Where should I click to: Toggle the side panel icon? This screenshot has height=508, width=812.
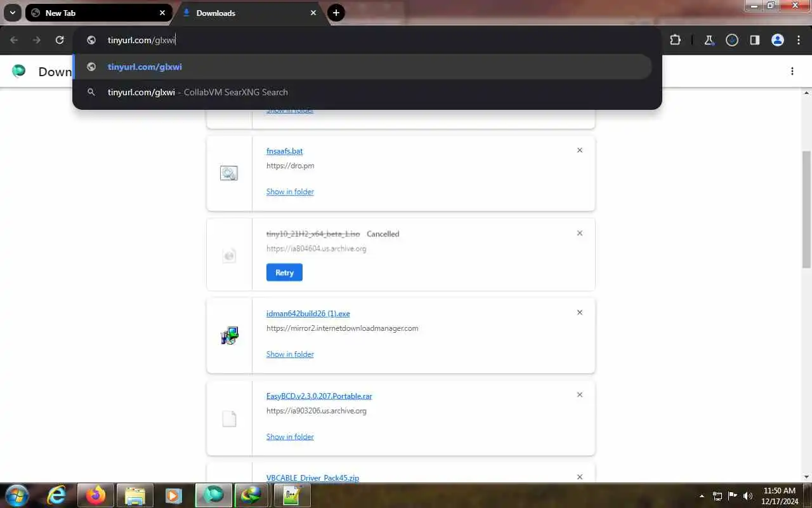pyautogui.click(x=755, y=40)
